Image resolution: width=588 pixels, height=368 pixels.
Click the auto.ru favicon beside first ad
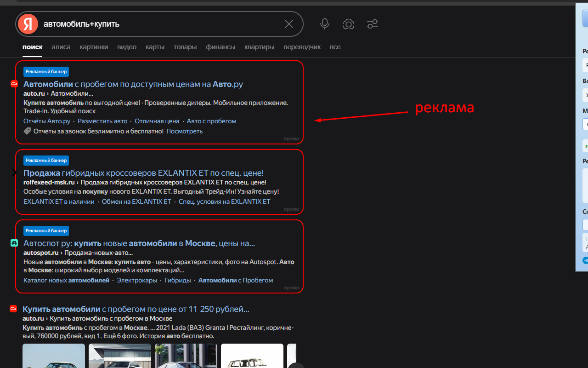(x=14, y=84)
